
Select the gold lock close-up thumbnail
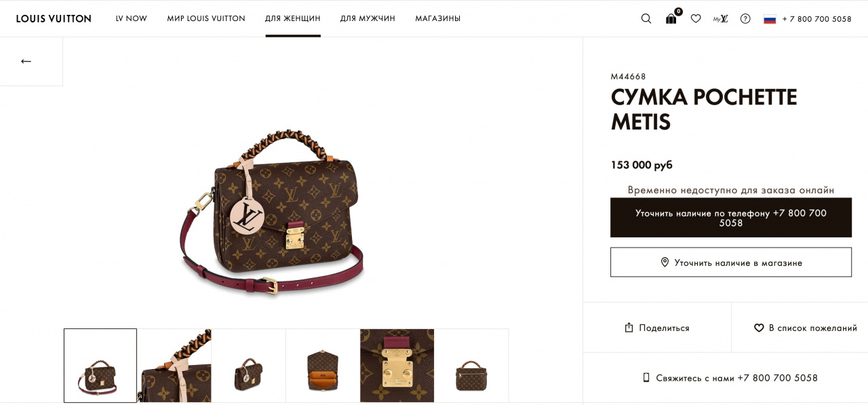[x=397, y=366]
